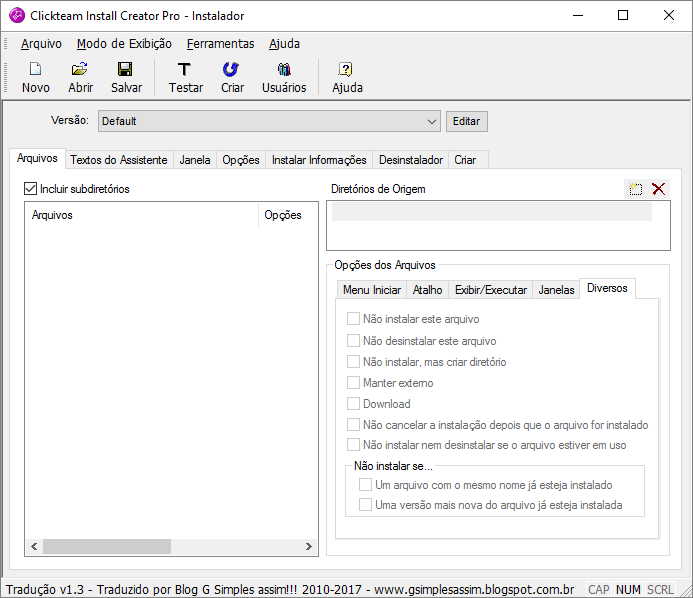This screenshot has height=598, width=693.
Task: Click inside the Diretórios de Origem list box
Action: click(x=498, y=225)
